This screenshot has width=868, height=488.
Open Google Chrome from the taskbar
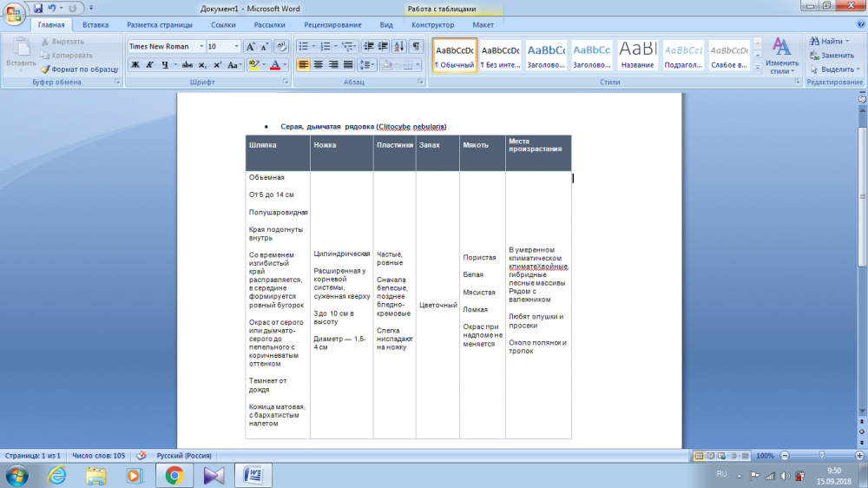coord(174,474)
